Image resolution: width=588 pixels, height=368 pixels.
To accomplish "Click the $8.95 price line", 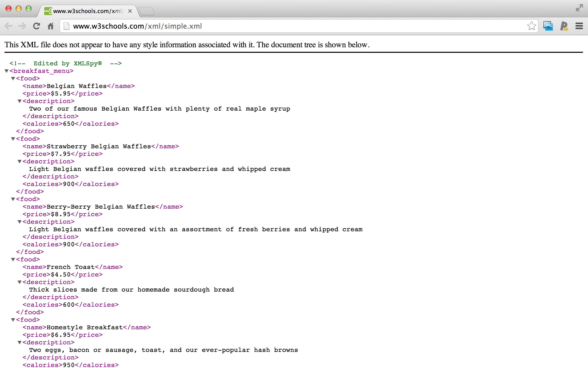I will pyautogui.click(x=63, y=214).
